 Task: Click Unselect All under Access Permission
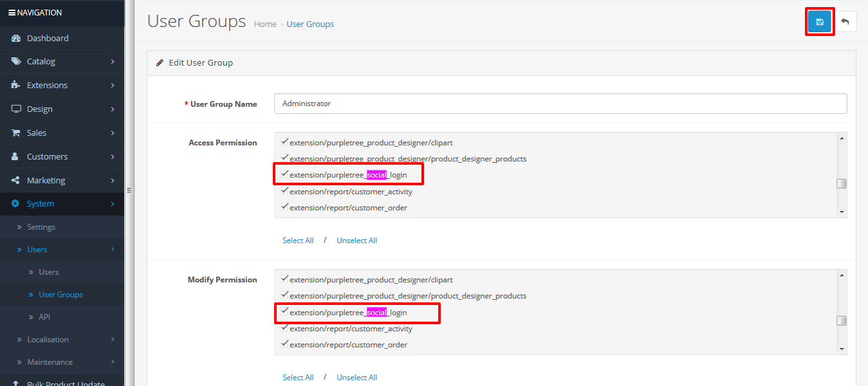coord(357,241)
